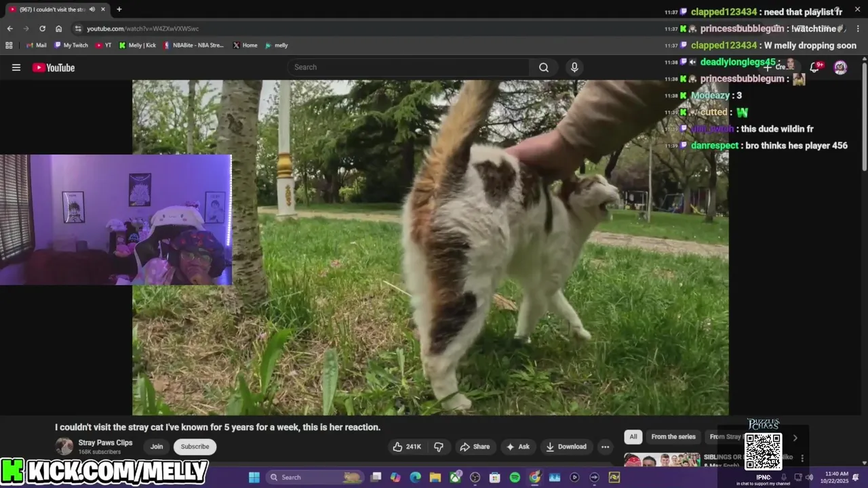
Task: Open the apps grid in bookmarks bar
Action: [x=9, y=45]
